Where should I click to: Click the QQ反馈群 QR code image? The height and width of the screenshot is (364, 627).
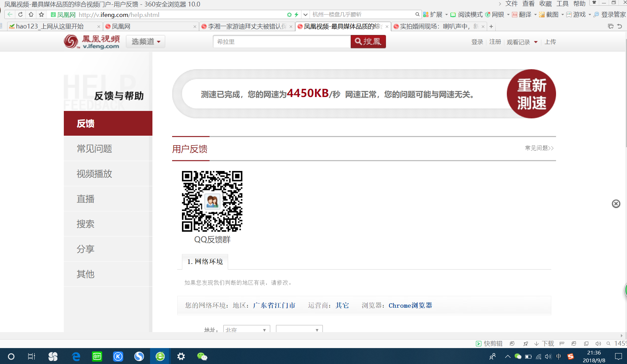(x=212, y=201)
